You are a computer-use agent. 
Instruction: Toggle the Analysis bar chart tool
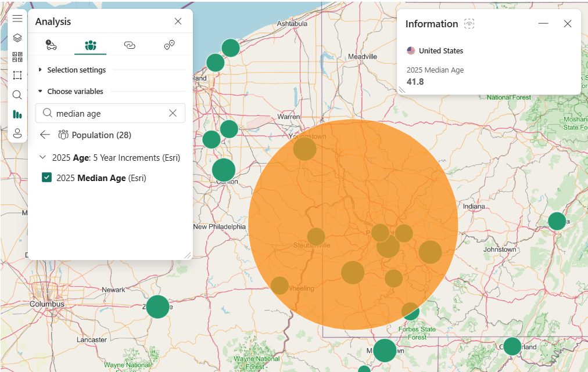tap(17, 114)
